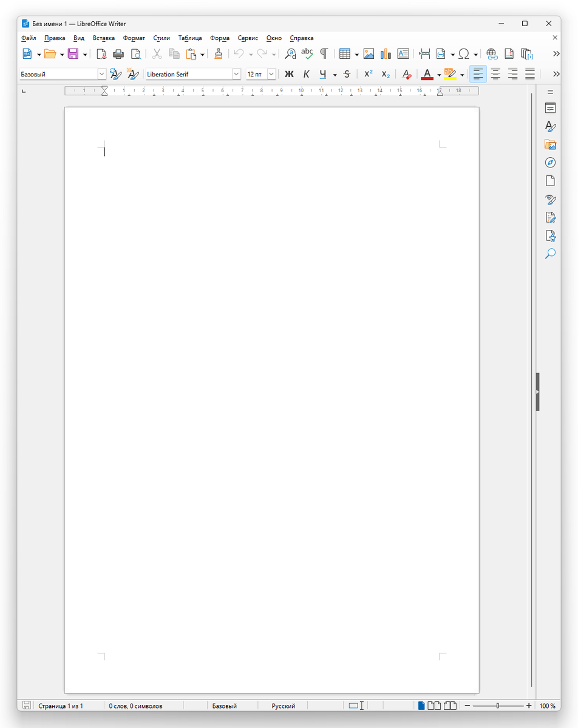Expand the 12 пт font size dropdown
Screen dimensions: 578x728
(x=271, y=74)
